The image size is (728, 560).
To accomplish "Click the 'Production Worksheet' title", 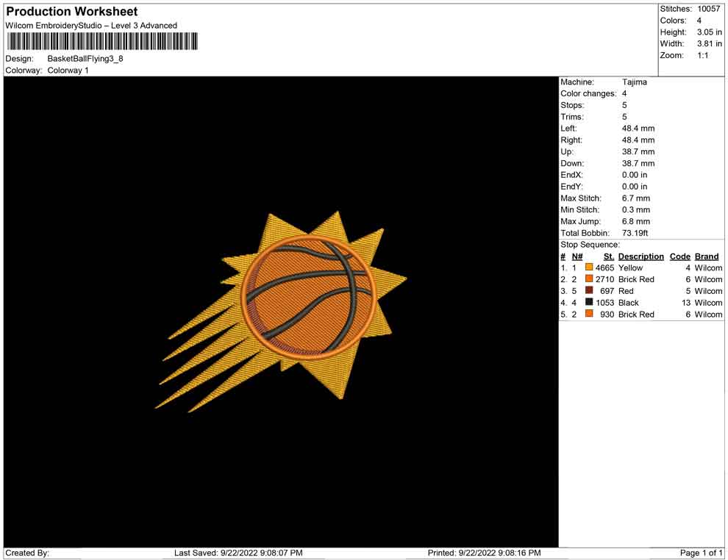I will (x=72, y=12).
